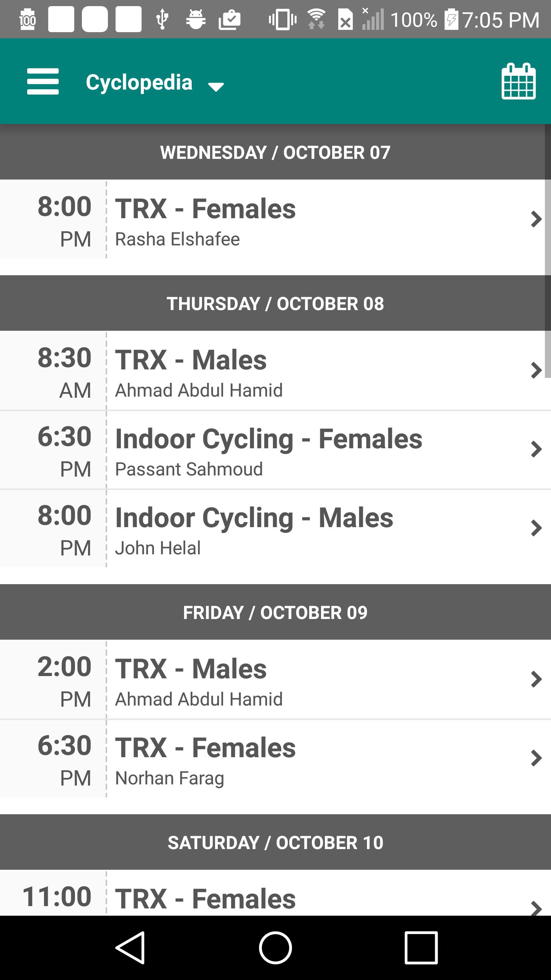Tap the Thursday / October 08 header

coord(275,304)
